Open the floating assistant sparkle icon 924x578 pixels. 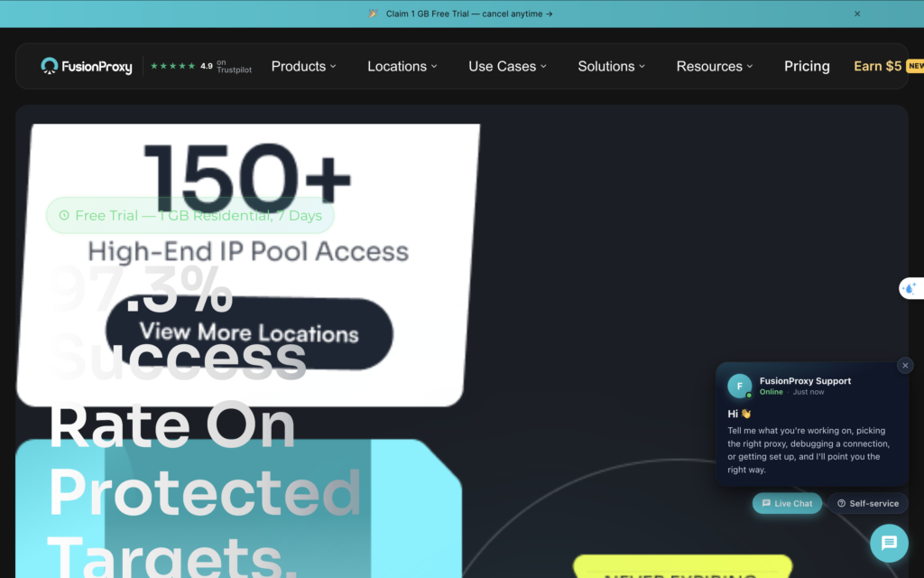(910, 288)
